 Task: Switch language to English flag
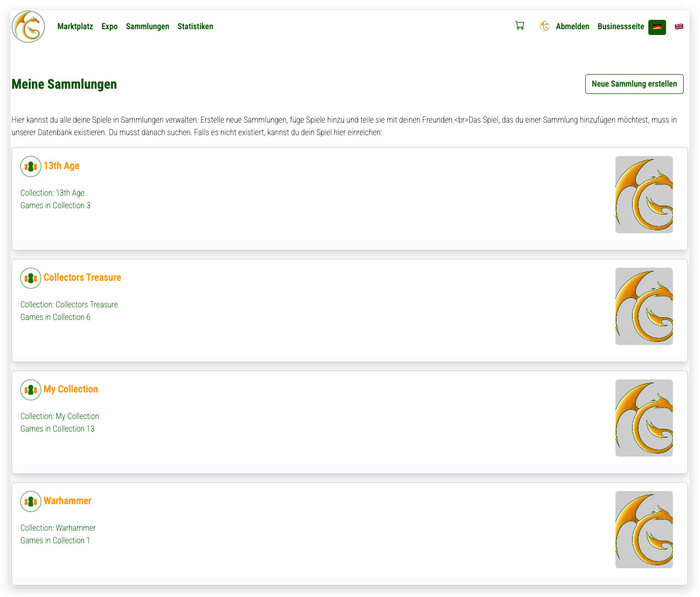click(x=679, y=27)
